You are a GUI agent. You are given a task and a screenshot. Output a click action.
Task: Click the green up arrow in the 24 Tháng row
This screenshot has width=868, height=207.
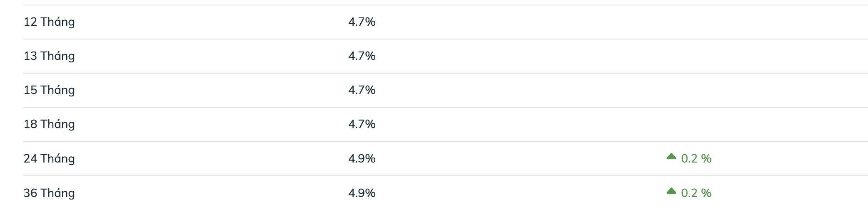671,157
